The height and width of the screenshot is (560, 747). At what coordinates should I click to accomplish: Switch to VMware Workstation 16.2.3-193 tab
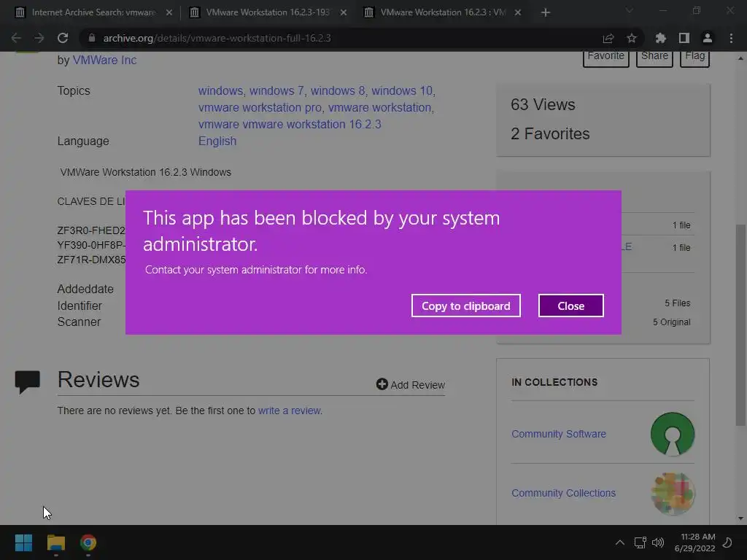pos(267,12)
